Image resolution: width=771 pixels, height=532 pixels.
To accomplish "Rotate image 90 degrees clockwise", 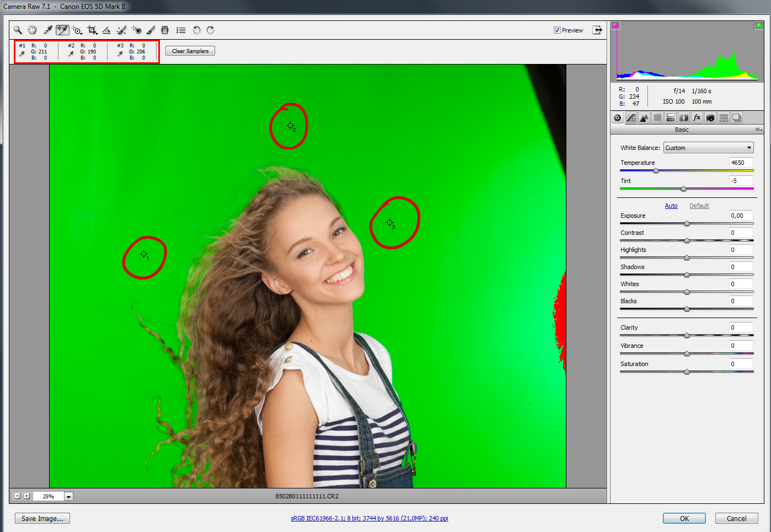I will pyautogui.click(x=210, y=30).
